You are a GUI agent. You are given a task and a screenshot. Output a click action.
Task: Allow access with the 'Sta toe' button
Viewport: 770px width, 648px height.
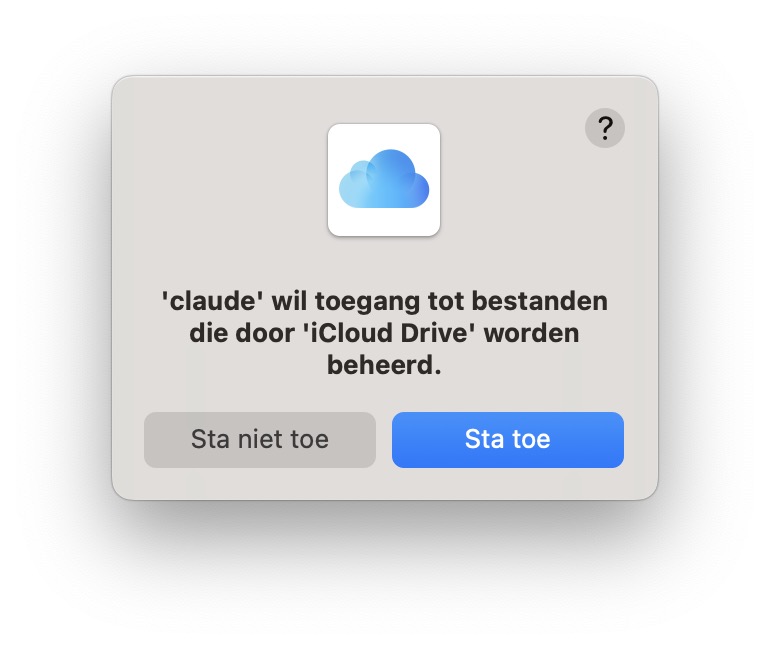click(x=508, y=439)
